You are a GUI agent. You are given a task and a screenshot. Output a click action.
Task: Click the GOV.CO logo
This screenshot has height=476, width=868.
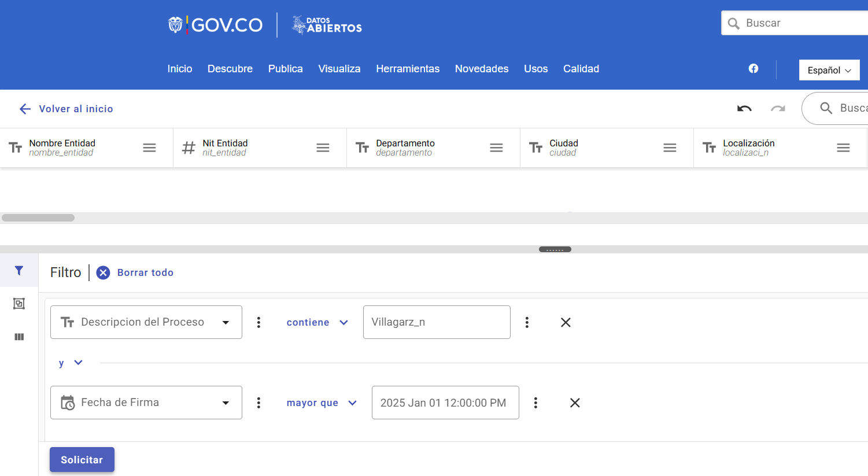pos(215,25)
